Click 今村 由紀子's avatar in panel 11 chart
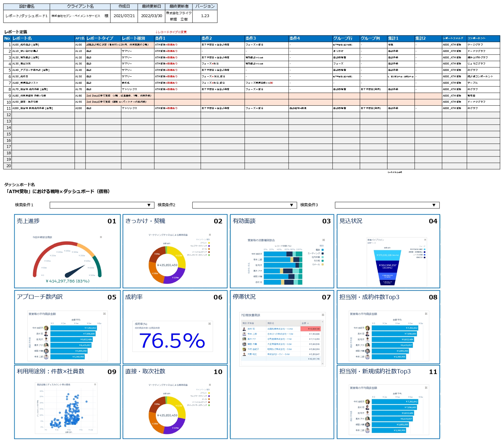 (367, 402)
